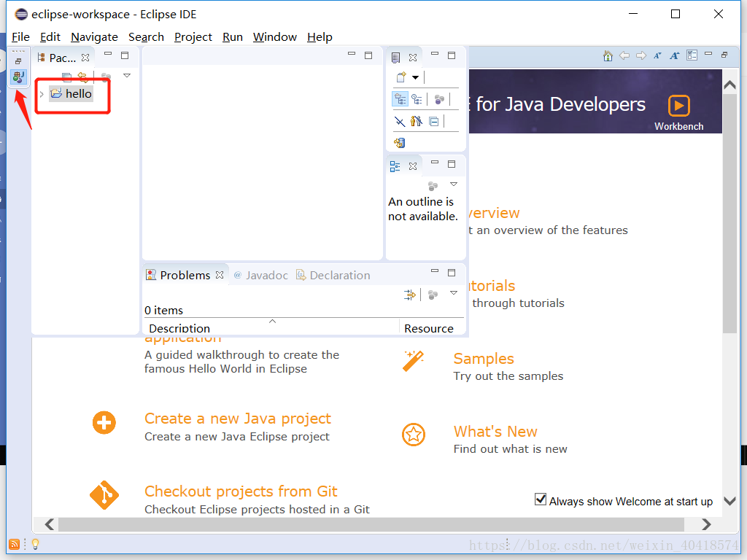747x560 pixels.
Task: Uncheck Always show Welcome at start up
Action: (541, 499)
